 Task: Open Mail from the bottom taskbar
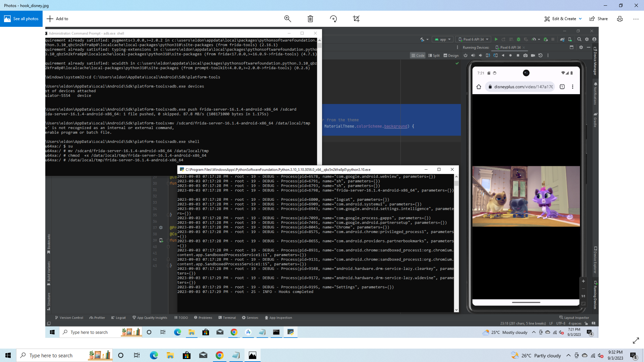click(x=203, y=355)
